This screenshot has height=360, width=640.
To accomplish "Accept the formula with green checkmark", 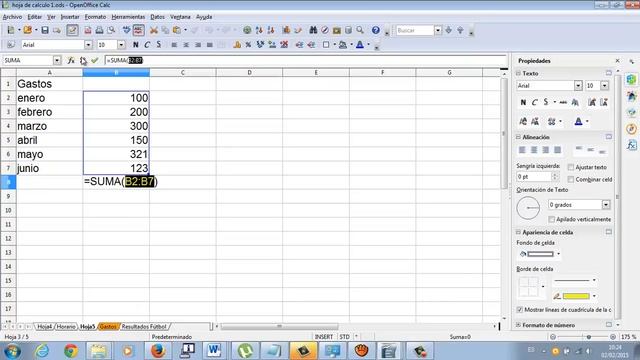I will 95,60.
